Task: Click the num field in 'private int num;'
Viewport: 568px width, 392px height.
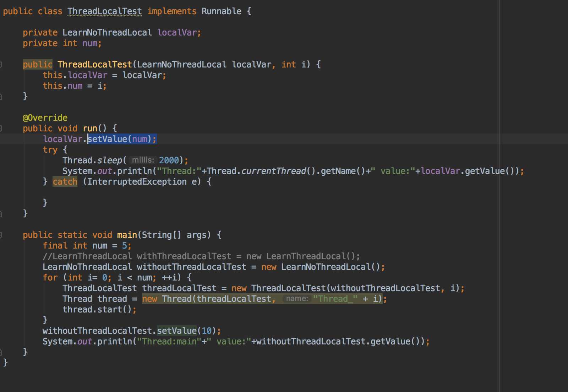Action: click(x=90, y=43)
